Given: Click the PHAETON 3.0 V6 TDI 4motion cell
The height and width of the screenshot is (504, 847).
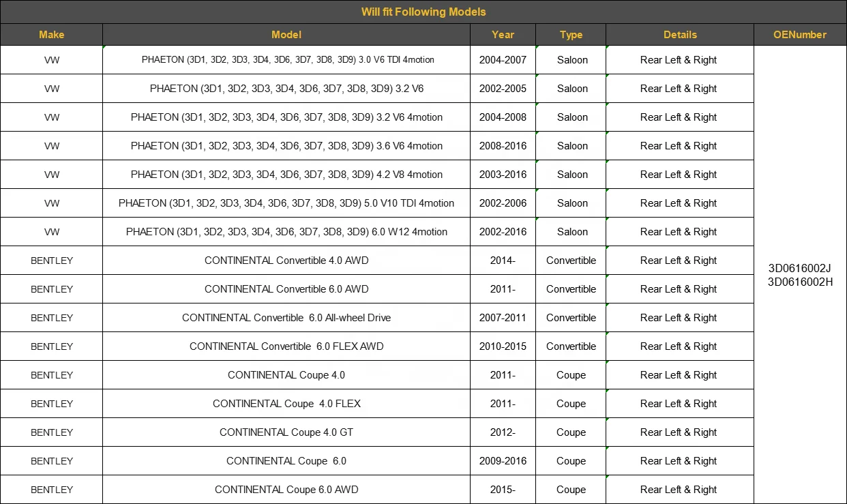Looking at the screenshot, I should click(286, 60).
